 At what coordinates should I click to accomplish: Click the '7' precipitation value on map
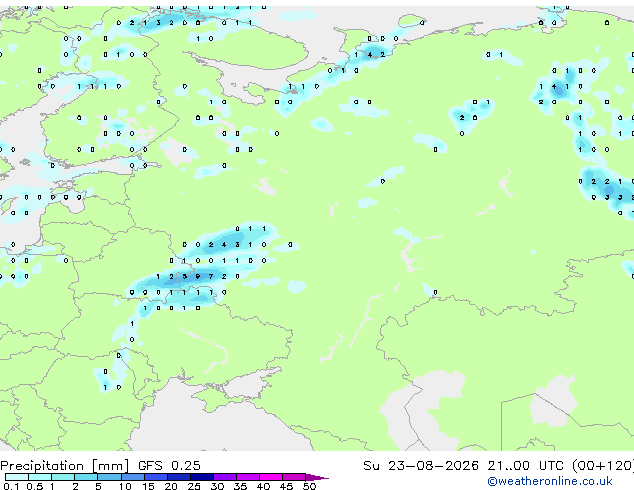tap(211, 277)
